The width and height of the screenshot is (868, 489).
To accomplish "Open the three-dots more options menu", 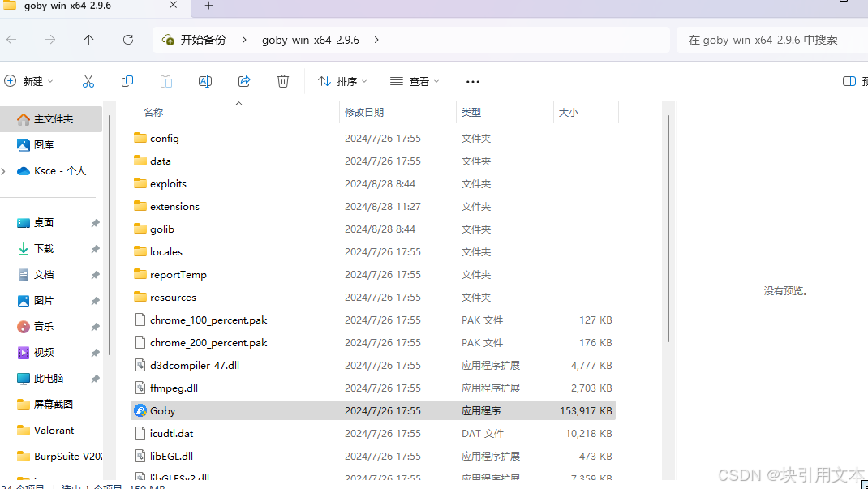I will click(473, 81).
